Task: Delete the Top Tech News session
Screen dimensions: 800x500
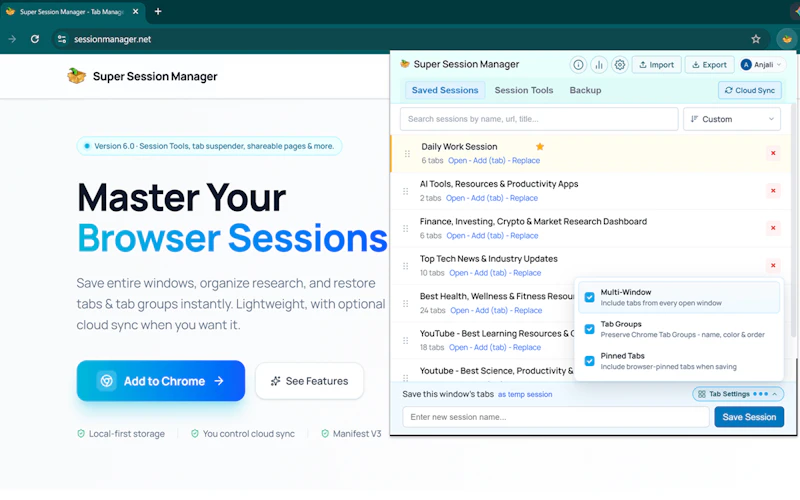Action: click(773, 265)
